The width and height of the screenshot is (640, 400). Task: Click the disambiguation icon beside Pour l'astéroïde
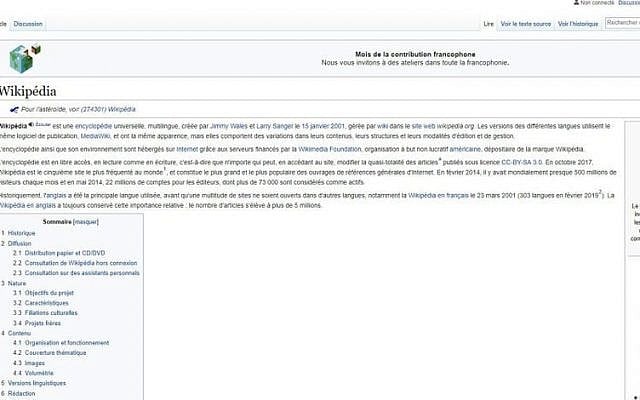click(x=14, y=109)
